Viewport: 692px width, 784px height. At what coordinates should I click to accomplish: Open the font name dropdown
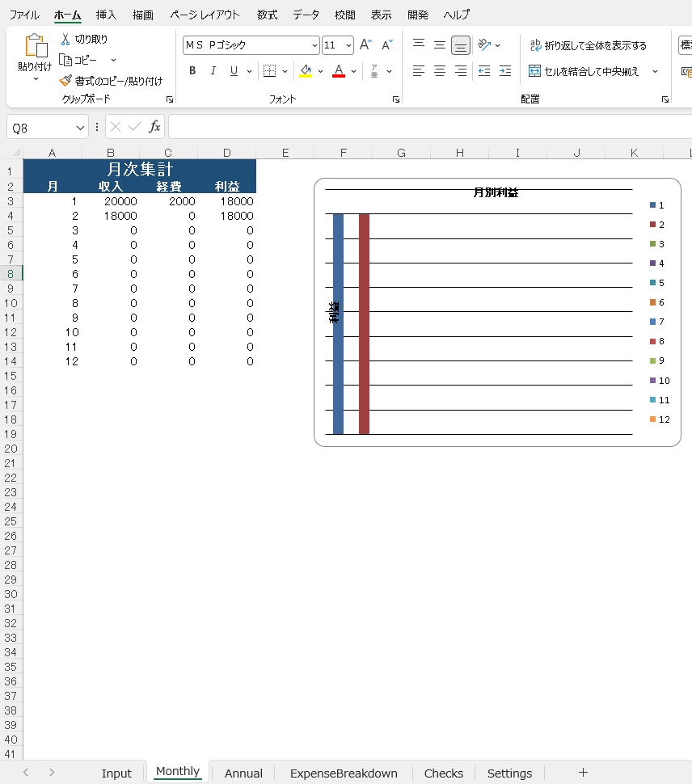point(316,45)
